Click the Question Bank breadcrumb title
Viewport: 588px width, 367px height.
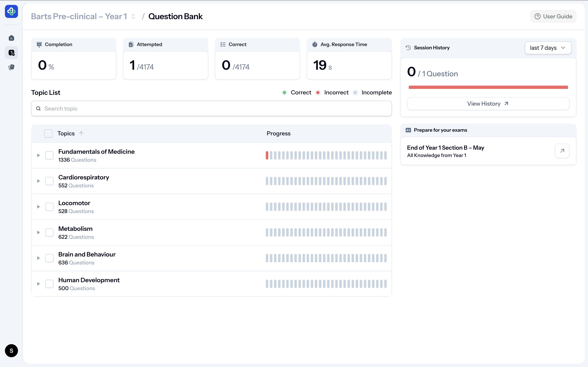(x=175, y=17)
